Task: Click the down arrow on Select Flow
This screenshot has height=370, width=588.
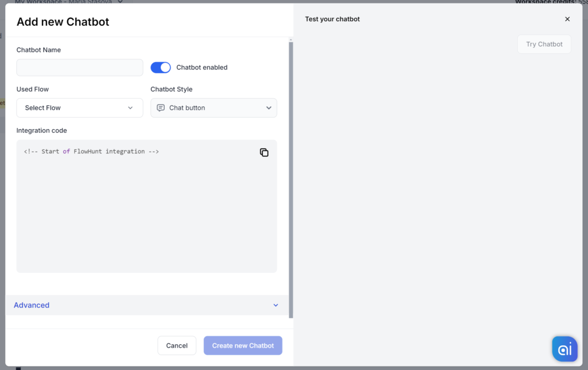Action: 131,107
